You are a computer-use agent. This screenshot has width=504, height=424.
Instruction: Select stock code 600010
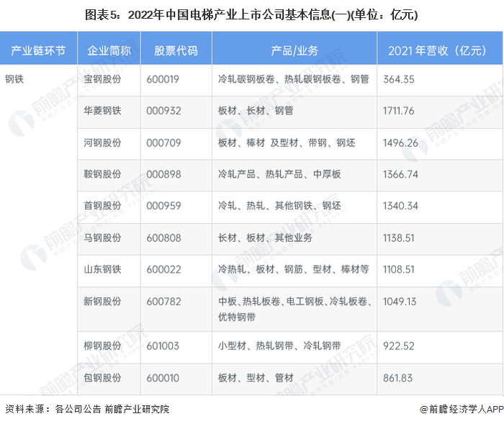tap(163, 378)
